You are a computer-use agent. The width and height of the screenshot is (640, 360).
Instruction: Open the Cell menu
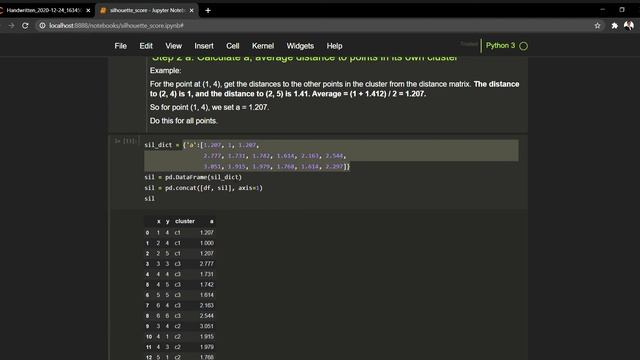click(233, 46)
